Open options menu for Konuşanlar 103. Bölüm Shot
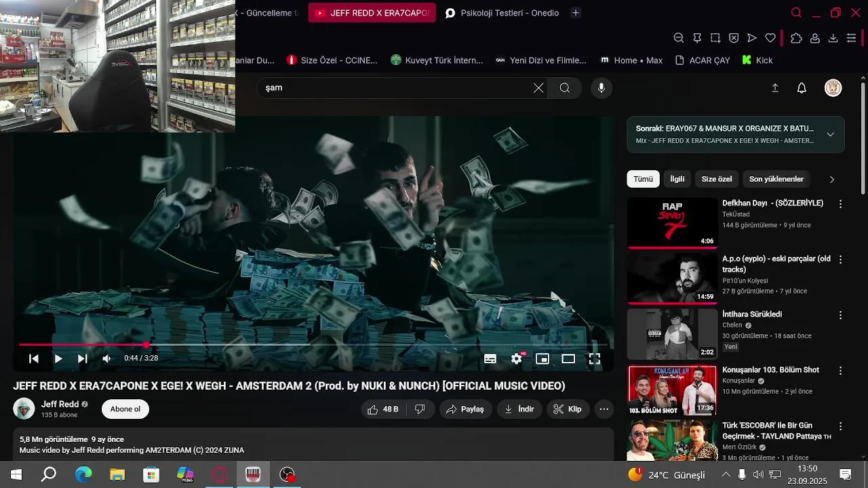 (841, 371)
